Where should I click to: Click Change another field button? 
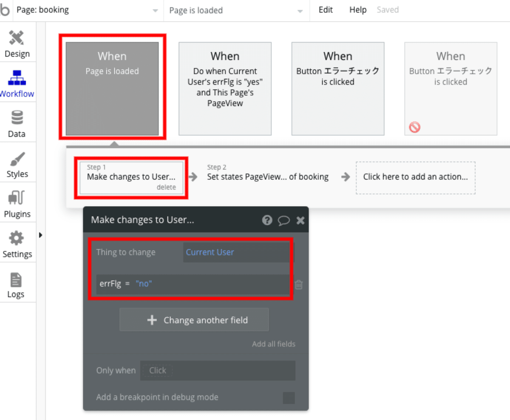click(x=194, y=320)
